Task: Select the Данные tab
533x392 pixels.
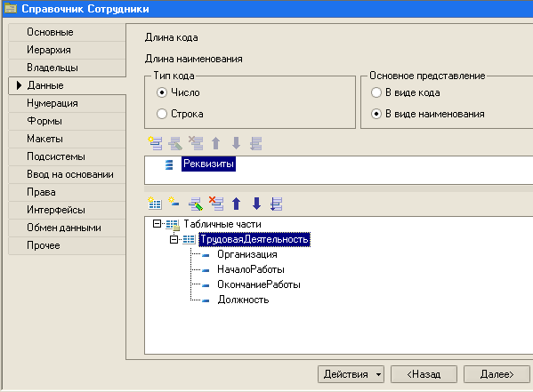Action: pos(67,85)
